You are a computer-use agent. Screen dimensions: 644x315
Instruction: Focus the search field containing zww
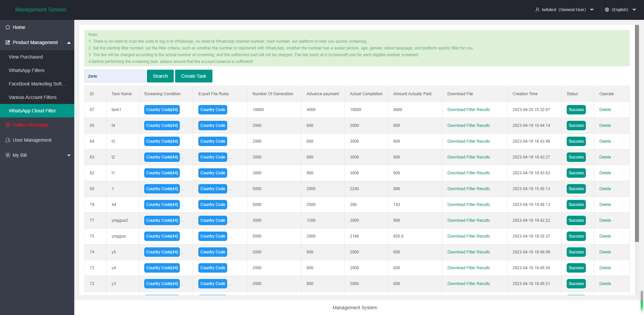115,76
